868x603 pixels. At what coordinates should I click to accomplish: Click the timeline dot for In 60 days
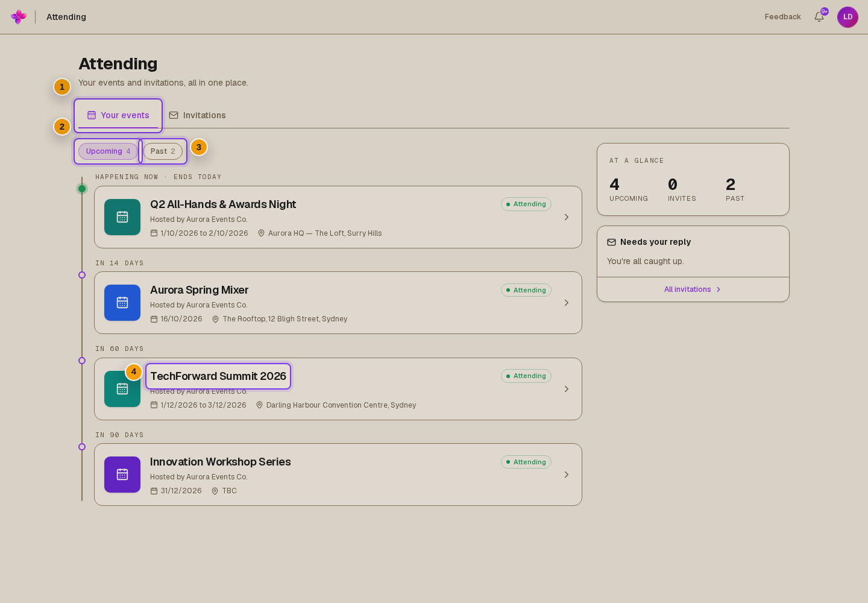(82, 361)
